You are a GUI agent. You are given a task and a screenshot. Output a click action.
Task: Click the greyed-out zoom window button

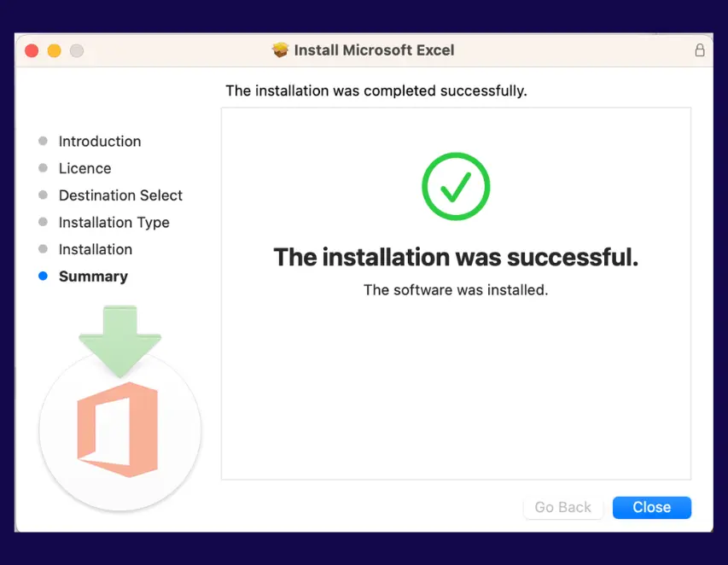tap(77, 50)
